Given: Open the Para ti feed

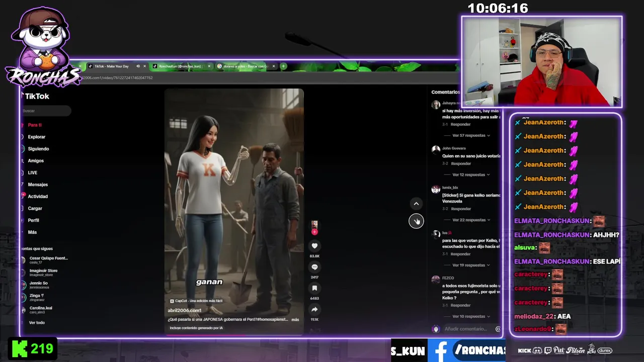Looking at the screenshot, I should click(x=34, y=125).
